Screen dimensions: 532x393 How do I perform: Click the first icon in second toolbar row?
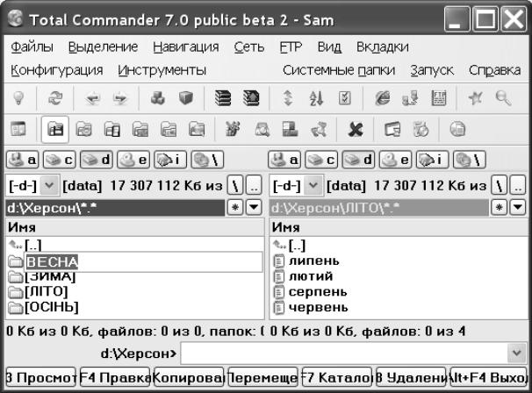click(x=18, y=129)
